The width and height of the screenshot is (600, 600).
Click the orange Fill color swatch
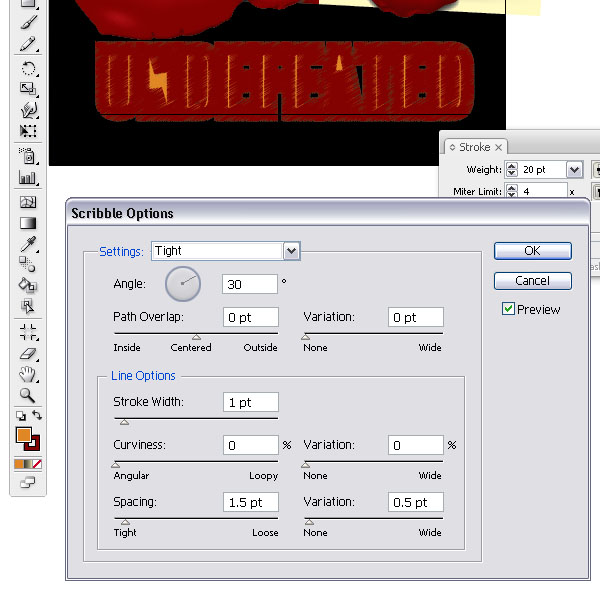(23, 435)
